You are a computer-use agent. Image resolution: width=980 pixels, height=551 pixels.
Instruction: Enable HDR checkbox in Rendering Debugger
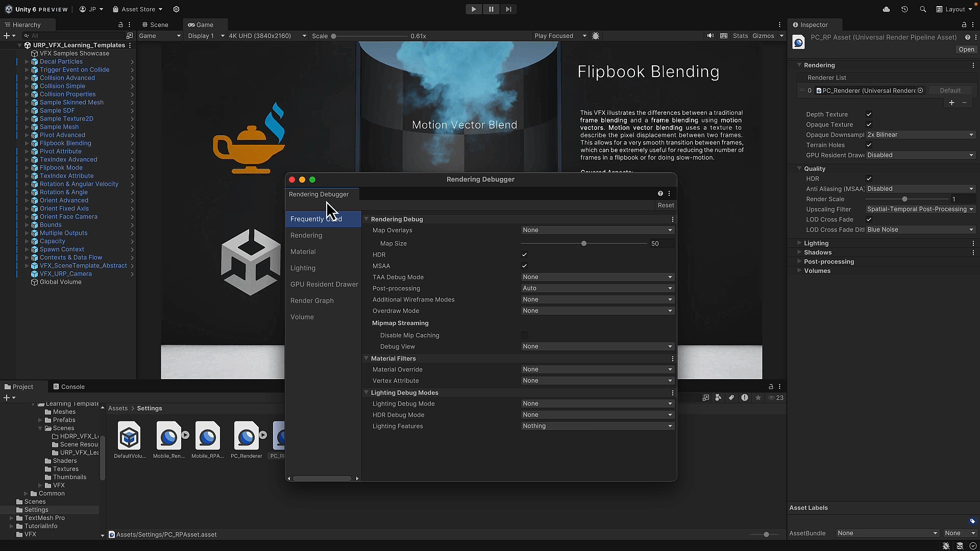click(x=525, y=255)
